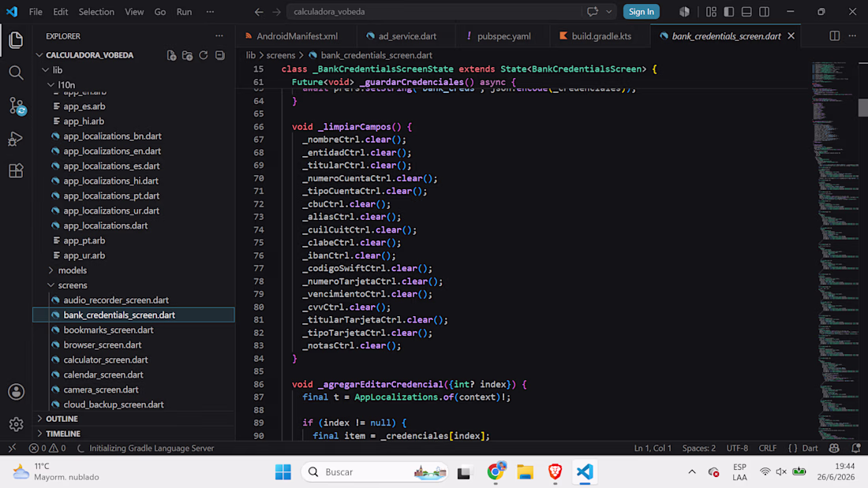The image size is (868, 488).
Task: Open Manage gear icon
Action: [x=16, y=424]
